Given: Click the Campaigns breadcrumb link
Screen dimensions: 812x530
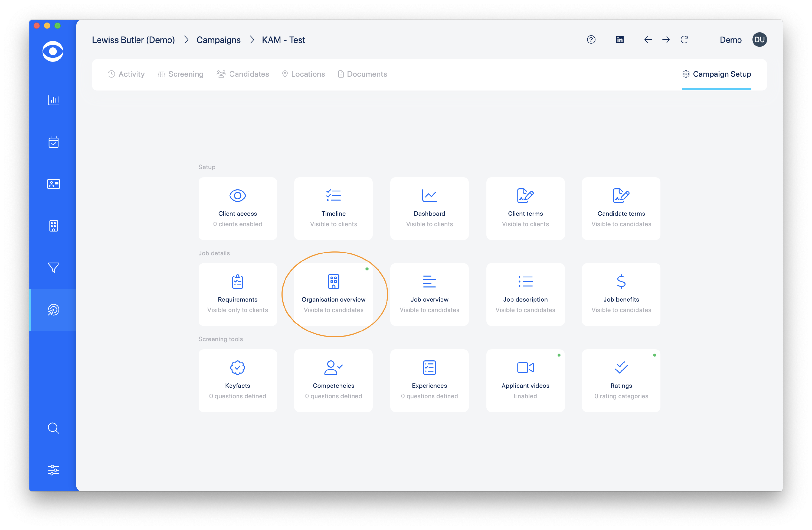Looking at the screenshot, I should 218,40.
